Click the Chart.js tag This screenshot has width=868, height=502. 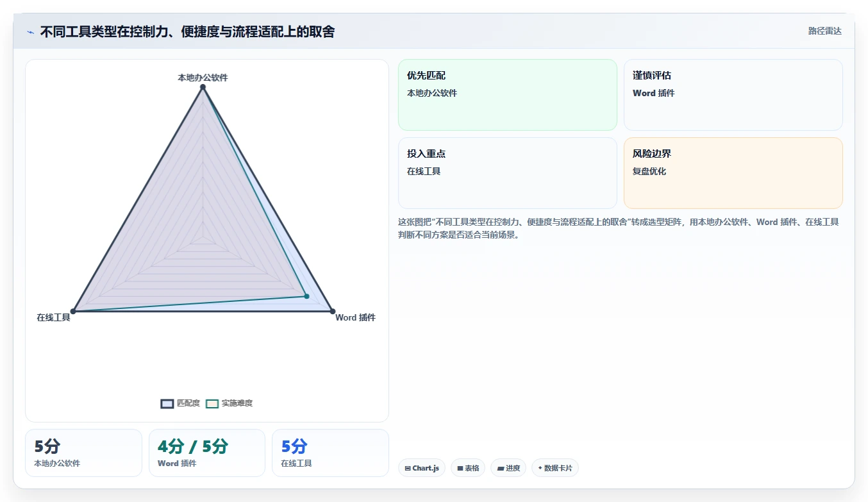(422, 468)
